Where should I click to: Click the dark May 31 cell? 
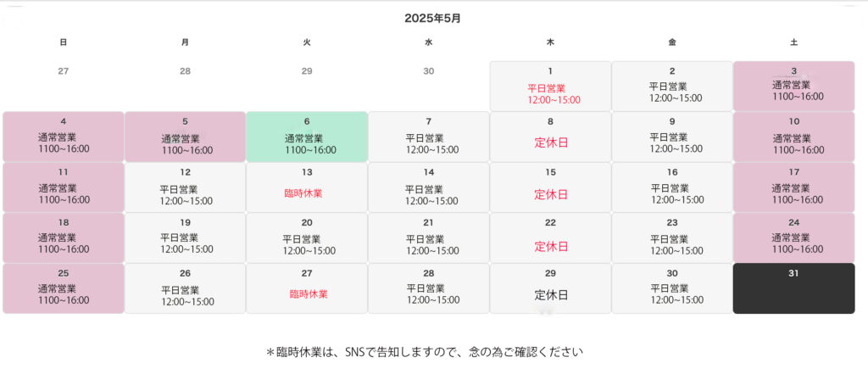(x=793, y=288)
